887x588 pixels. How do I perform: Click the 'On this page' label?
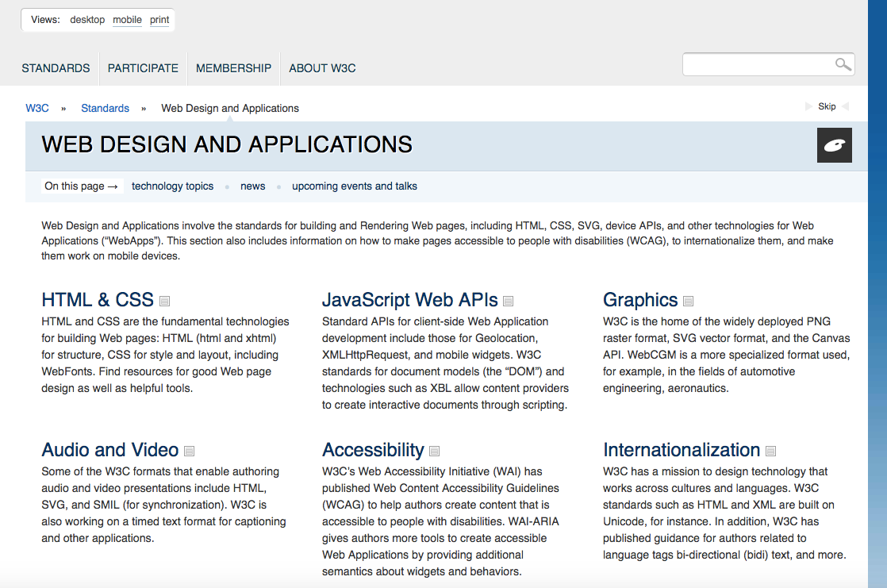(82, 186)
